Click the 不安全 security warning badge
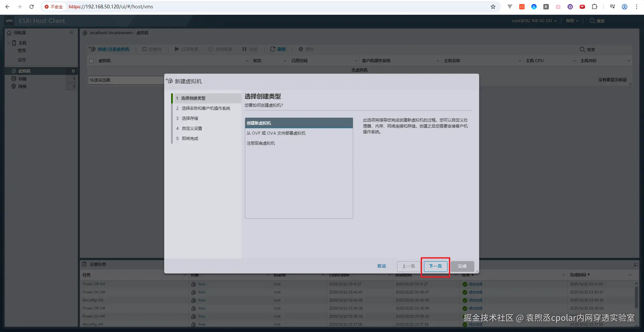The height and width of the screenshot is (332, 644). [54, 7]
